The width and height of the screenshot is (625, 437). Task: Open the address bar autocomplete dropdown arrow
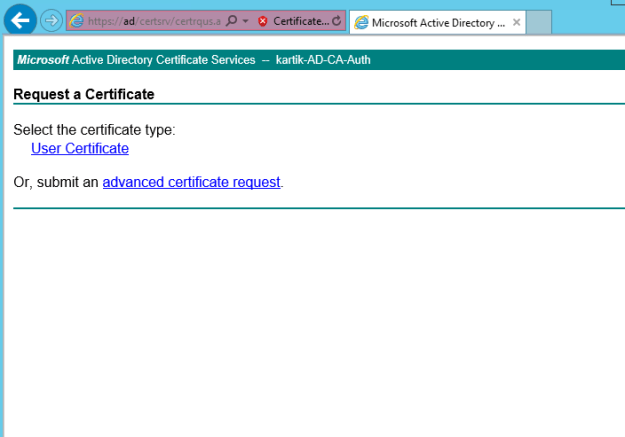(246, 21)
